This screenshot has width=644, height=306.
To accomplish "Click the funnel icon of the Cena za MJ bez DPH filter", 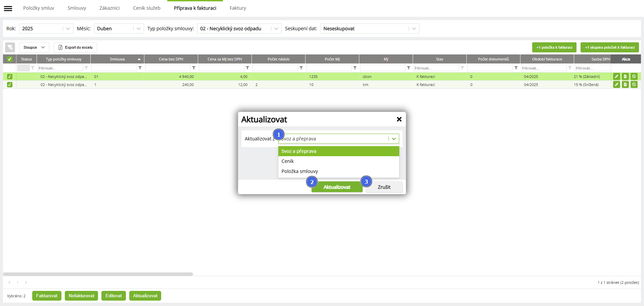I will point(247,68).
